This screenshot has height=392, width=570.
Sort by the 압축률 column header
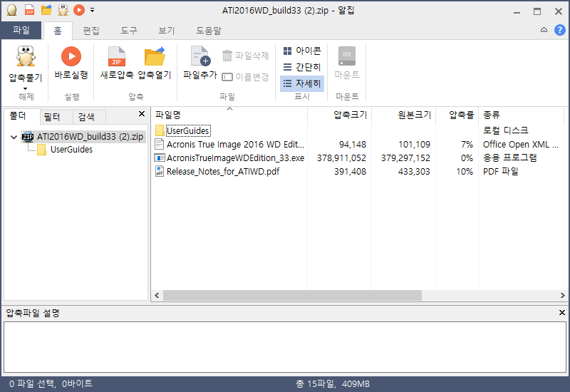coord(457,115)
